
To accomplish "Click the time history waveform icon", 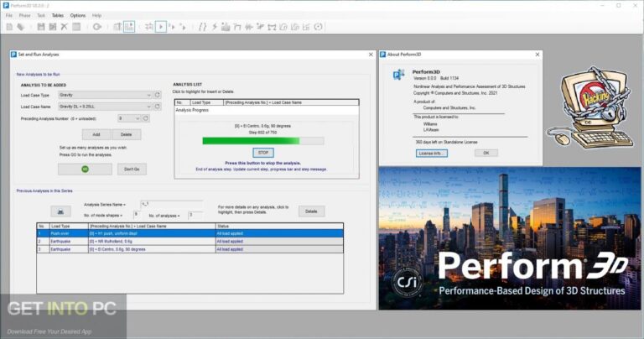I will click(x=249, y=27).
